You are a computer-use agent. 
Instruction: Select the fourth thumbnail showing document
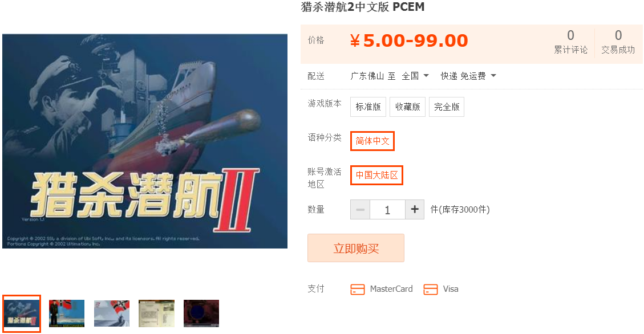coord(156,313)
